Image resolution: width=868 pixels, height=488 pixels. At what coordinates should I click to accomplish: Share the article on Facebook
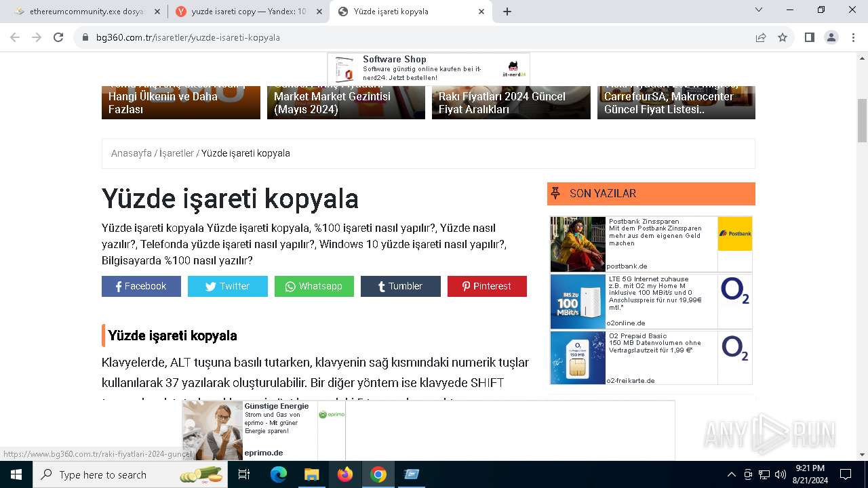(x=141, y=286)
